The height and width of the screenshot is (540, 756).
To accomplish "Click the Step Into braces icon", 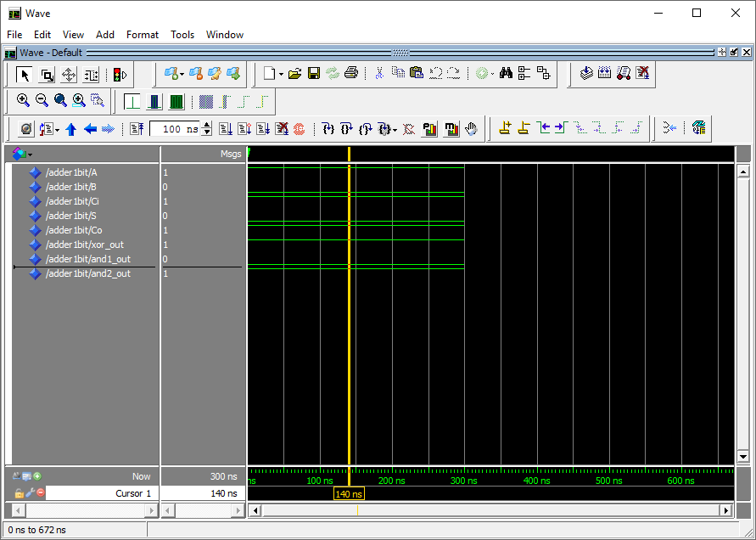I will click(328, 129).
